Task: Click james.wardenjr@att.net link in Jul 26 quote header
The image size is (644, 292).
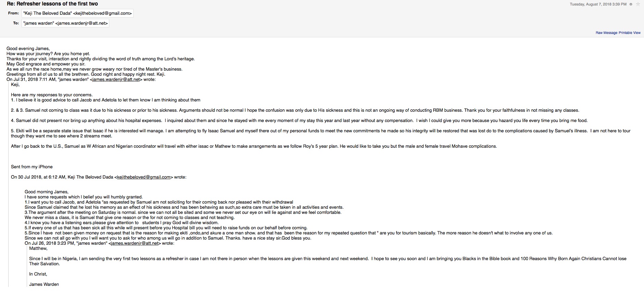Action: click(x=135, y=243)
